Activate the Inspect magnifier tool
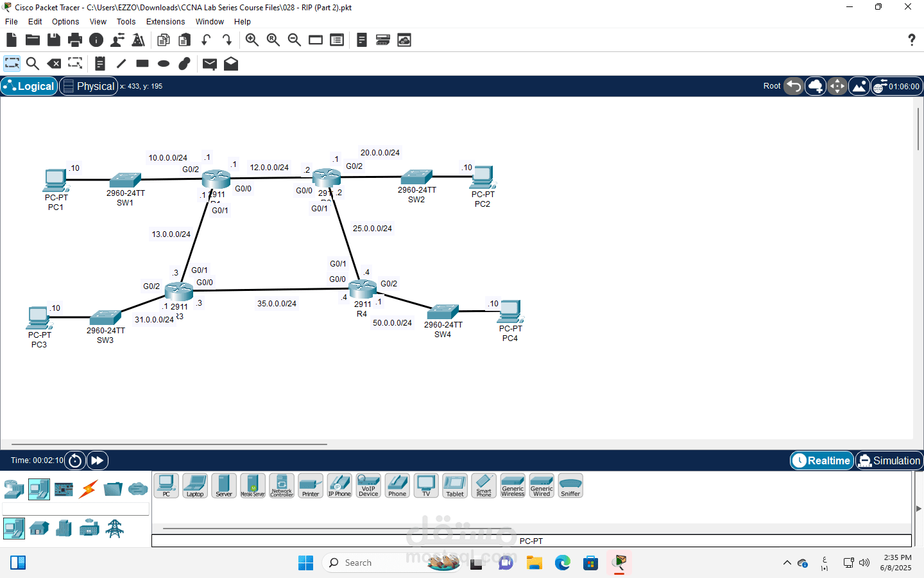 tap(33, 64)
